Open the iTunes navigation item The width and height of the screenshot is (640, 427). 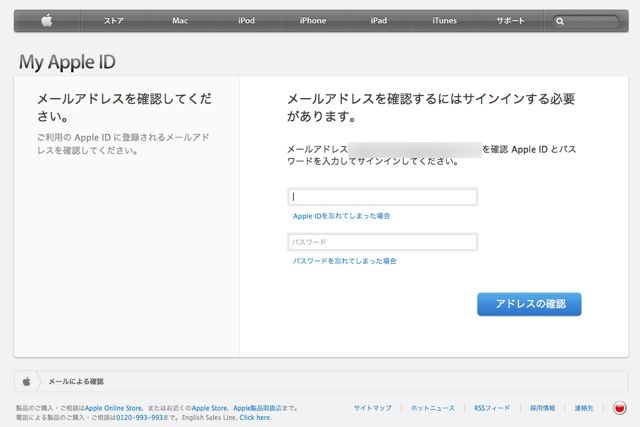click(x=444, y=20)
